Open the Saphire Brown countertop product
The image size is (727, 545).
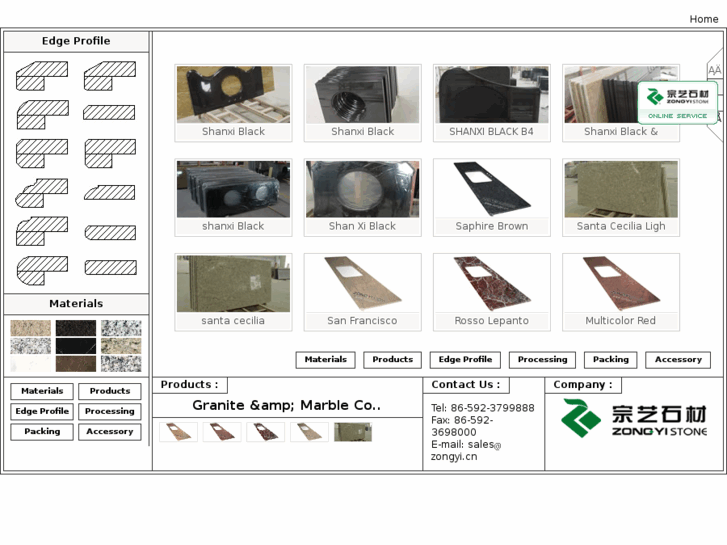point(491,198)
